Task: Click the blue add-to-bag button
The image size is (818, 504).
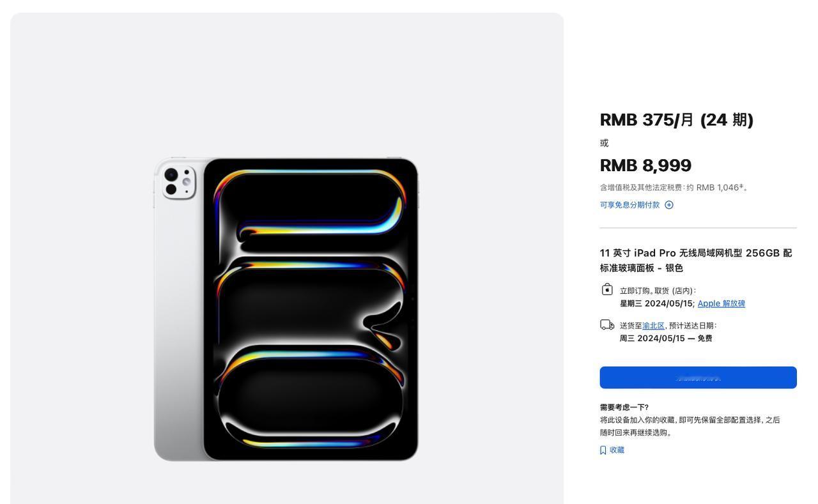Action: click(698, 378)
